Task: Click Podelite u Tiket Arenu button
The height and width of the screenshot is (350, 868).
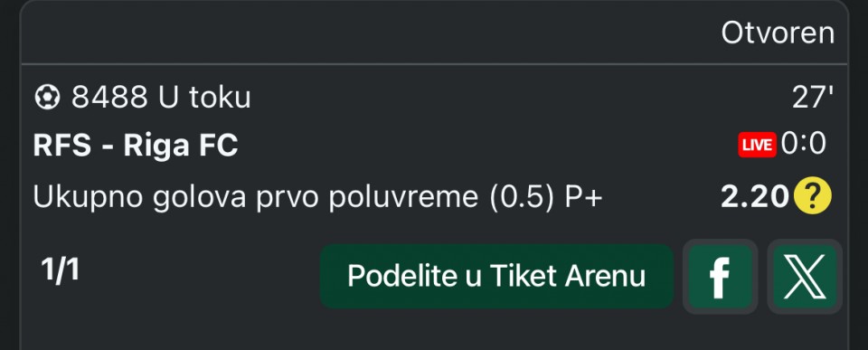Action: click(496, 276)
